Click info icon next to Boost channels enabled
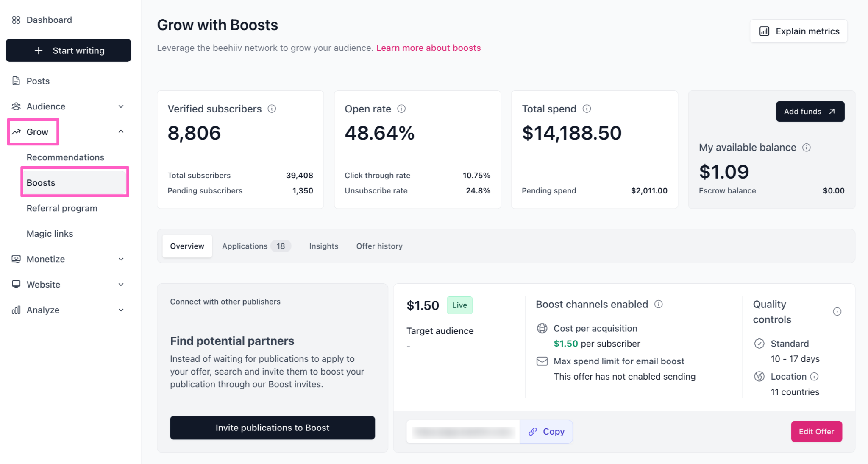The height and width of the screenshot is (464, 868). click(x=658, y=304)
